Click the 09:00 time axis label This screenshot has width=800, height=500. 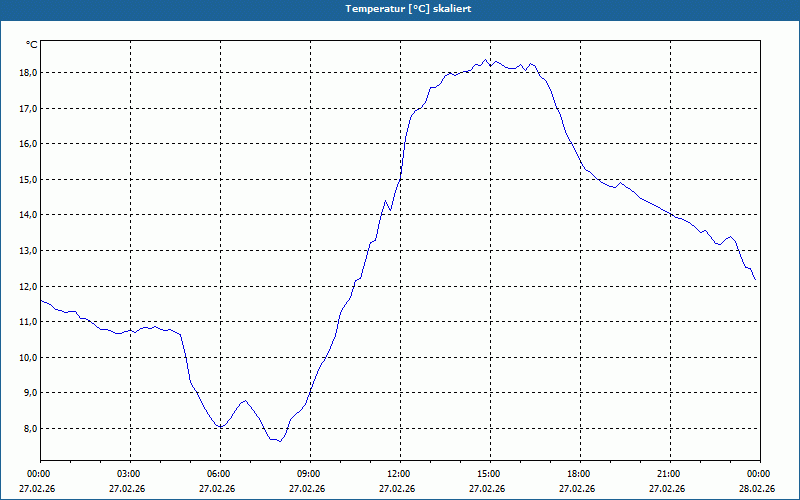click(x=309, y=474)
